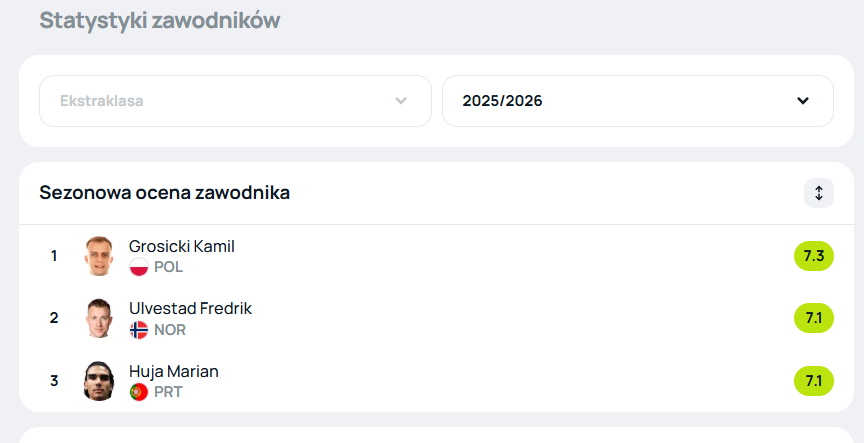The image size is (864, 443).
Task: Select the rank 1 row number
Action: click(x=54, y=256)
